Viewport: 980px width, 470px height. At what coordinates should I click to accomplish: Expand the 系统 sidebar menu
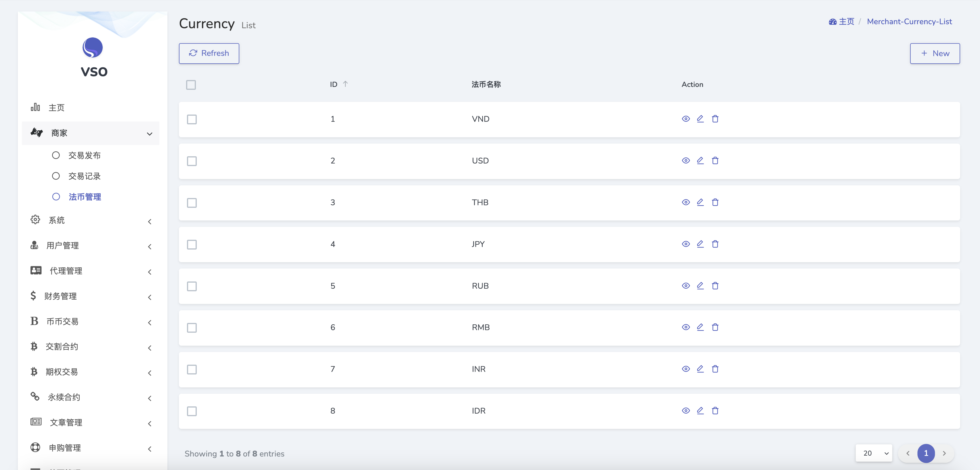coord(91,220)
